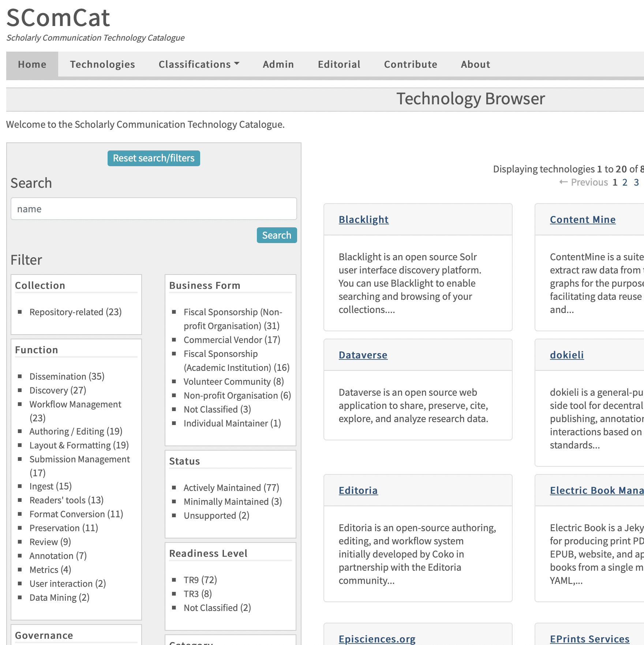Filter by Review (9)
The height and width of the screenshot is (645, 644).
pyautogui.click(x=50, y=542)
